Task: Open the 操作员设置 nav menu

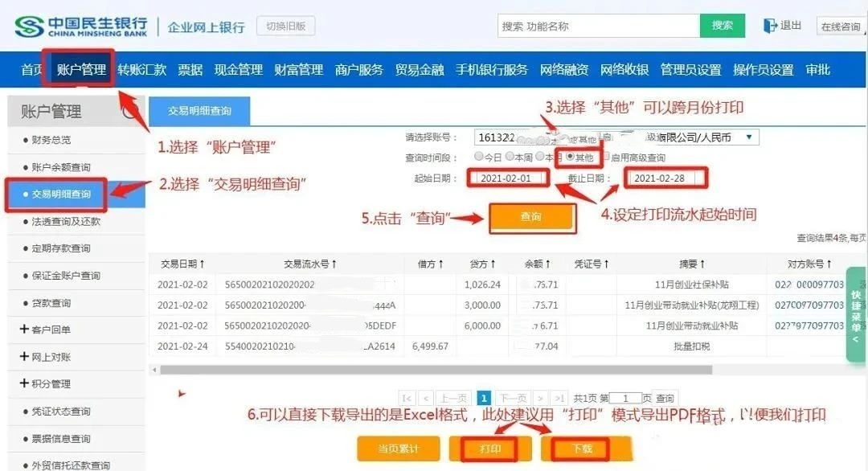Action: [764, 70]
